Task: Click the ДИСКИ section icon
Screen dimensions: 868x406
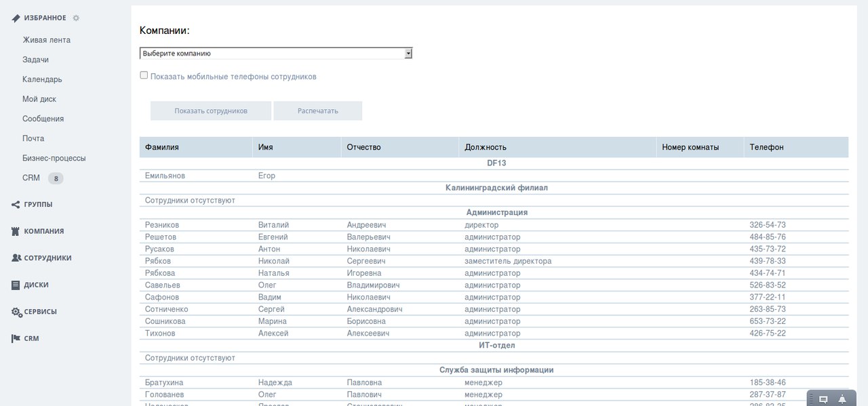Action: [x=16, y=285]
